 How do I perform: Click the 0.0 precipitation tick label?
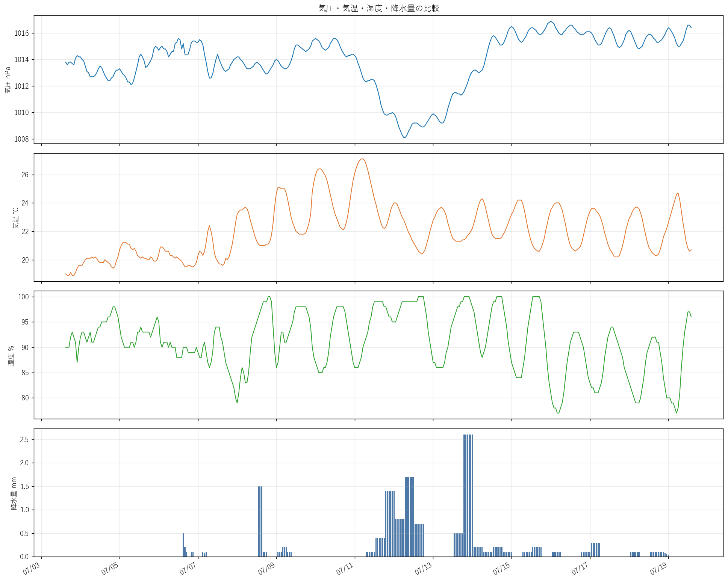click(24, 557)
